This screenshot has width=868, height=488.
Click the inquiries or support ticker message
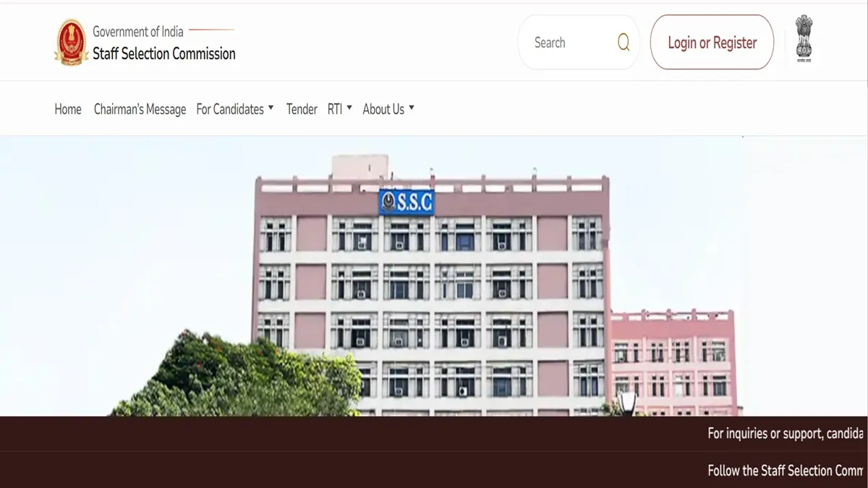[x=786, y=434]
